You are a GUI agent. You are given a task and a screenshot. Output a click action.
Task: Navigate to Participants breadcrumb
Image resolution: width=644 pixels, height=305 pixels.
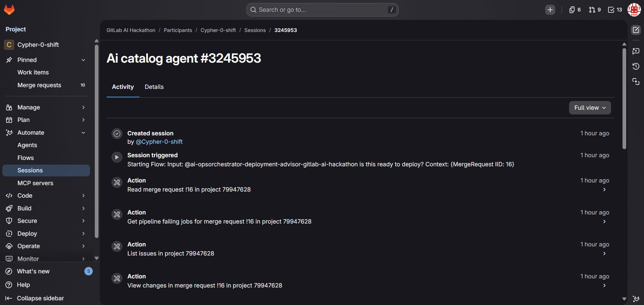178,30
